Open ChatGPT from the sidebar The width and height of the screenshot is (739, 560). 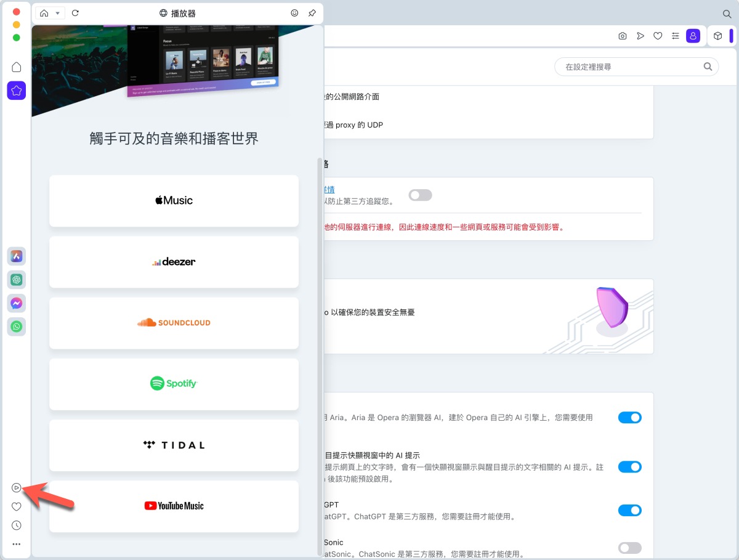click(17, 280)
